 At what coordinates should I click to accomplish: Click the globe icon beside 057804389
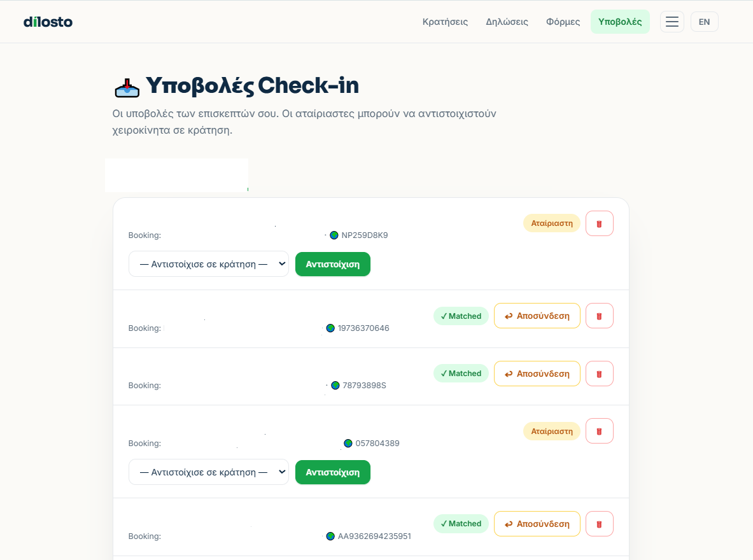coord(348,444)
